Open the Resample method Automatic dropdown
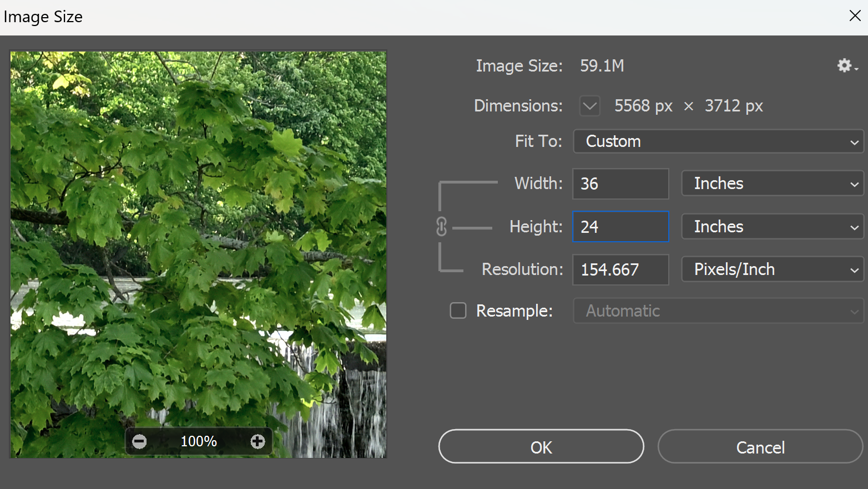 click(x=718, y=311)
